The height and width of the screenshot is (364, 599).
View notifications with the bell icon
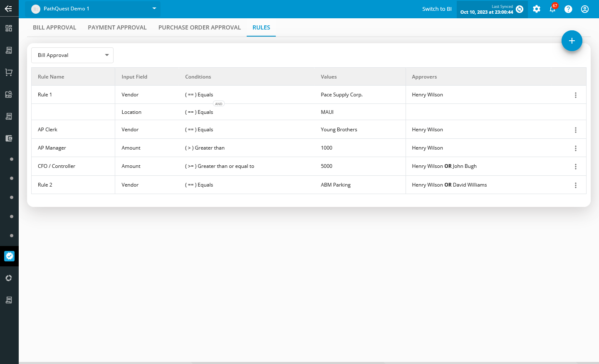click(x=552, y=9)
